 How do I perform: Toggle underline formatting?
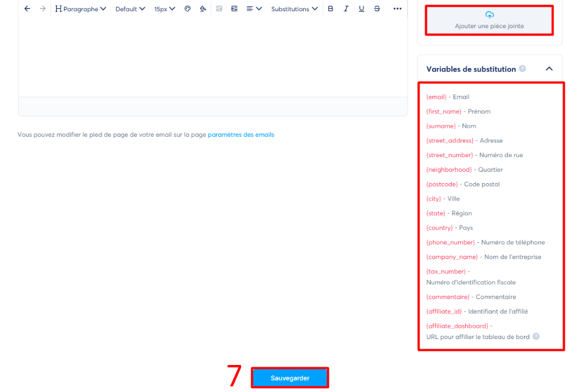tap(362, 8)
